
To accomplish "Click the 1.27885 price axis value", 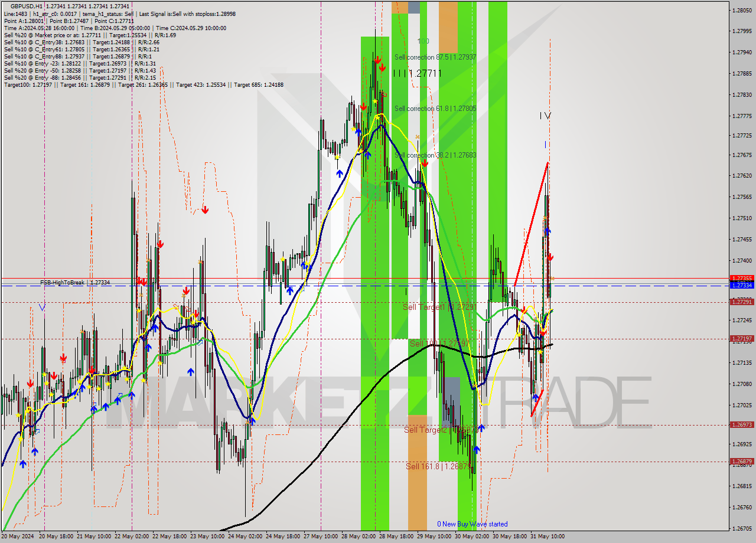I will pyautogui.click(x=742, y=74).
